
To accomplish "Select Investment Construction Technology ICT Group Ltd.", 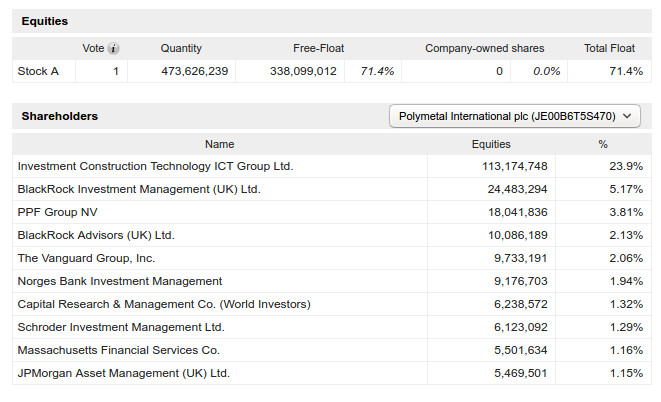I will click(155, 166).
